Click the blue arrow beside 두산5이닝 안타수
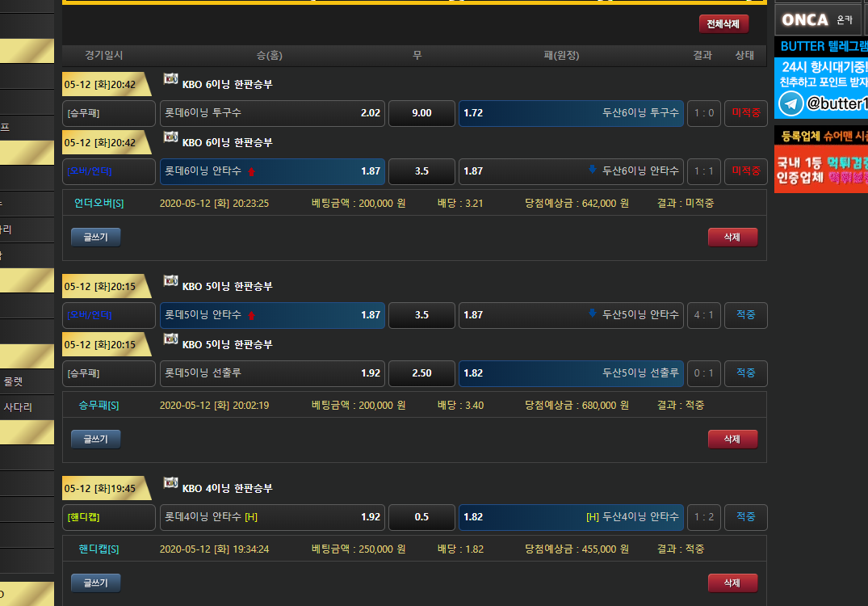The width and height of the screenshot is (868, 606). coord(592,314)
